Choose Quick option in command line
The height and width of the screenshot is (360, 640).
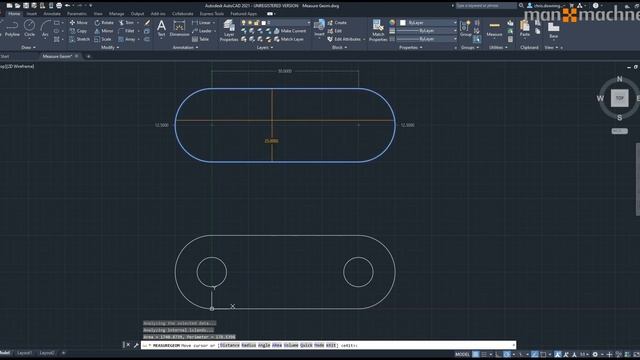[306, 345]
